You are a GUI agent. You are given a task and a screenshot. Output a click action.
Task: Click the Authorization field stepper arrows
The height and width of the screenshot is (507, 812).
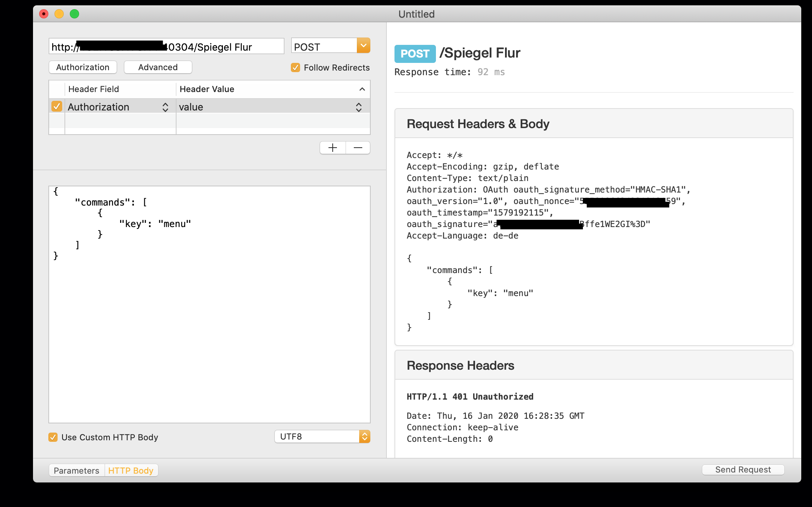(165, 107)
